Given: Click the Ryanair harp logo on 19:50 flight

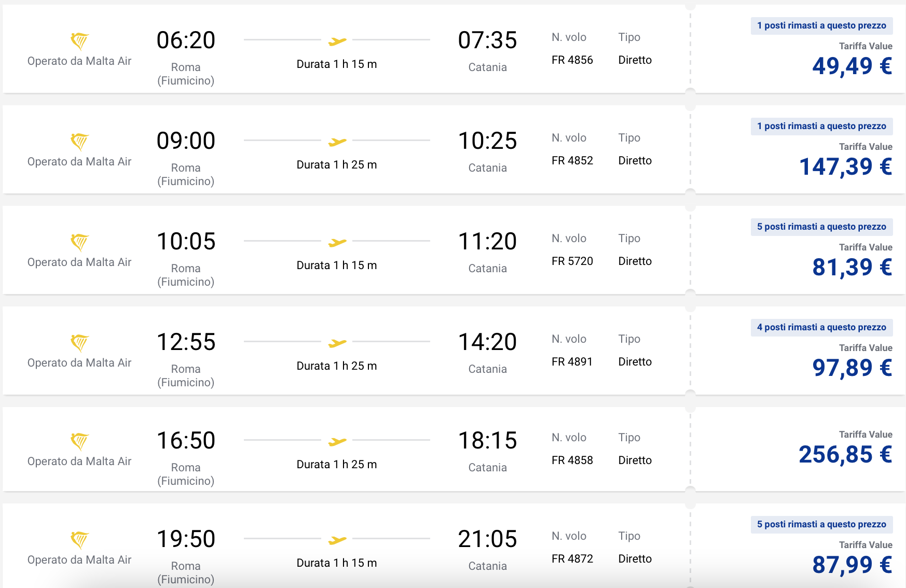Looking at the screenshot, I should coord(79,539).
